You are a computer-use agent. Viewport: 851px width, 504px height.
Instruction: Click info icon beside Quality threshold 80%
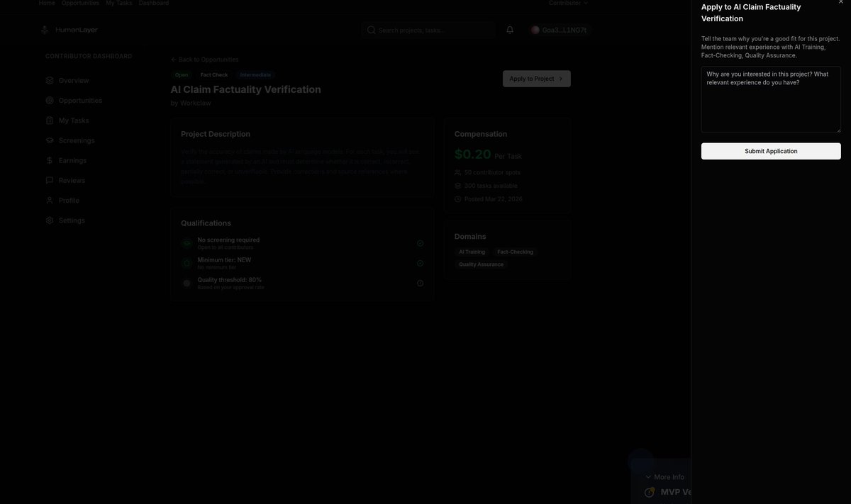click(420, 283)
